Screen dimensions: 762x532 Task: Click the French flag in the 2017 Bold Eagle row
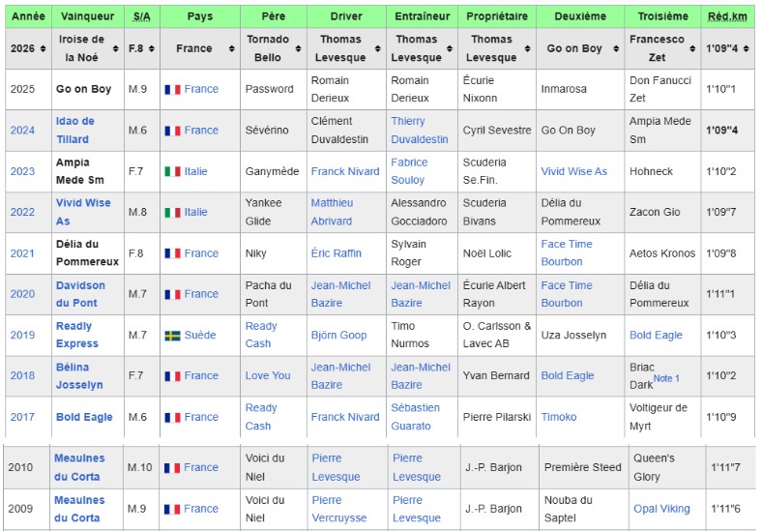tap(172, 418)
